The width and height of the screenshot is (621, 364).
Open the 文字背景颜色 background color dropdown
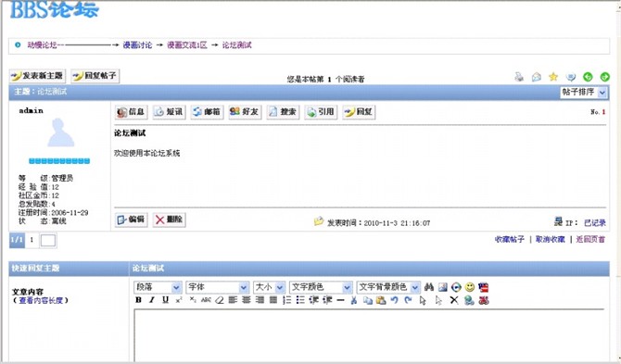388,287
